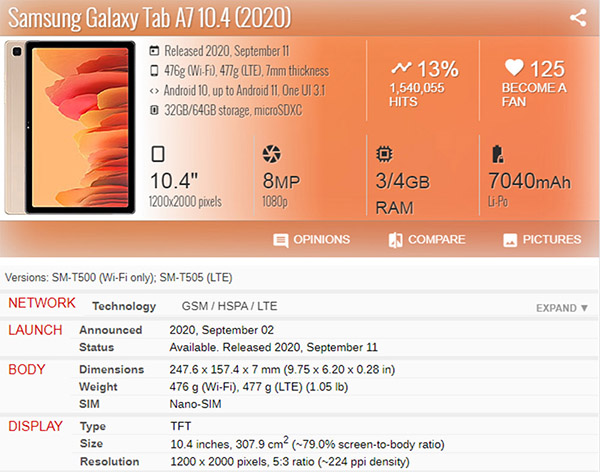This screenshot has height=472, width=600.
Task: Click the Technology spec label
Action: 124,307
